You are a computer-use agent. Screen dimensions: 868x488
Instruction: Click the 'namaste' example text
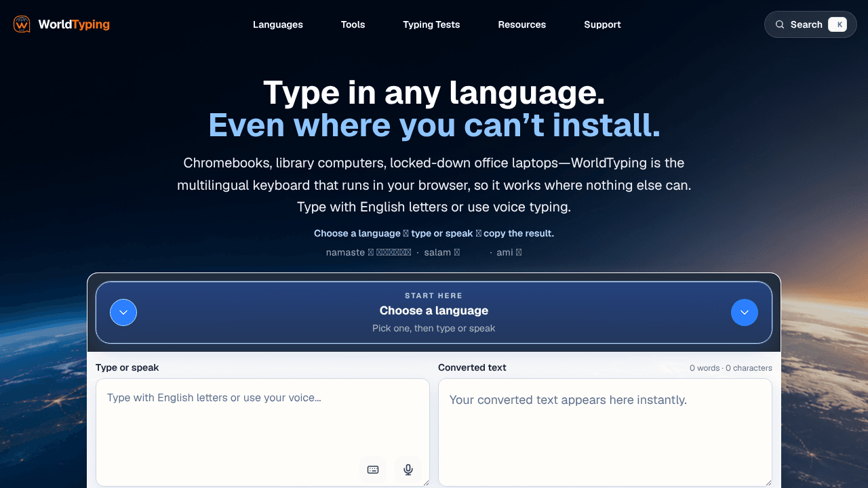coord(345,252)
